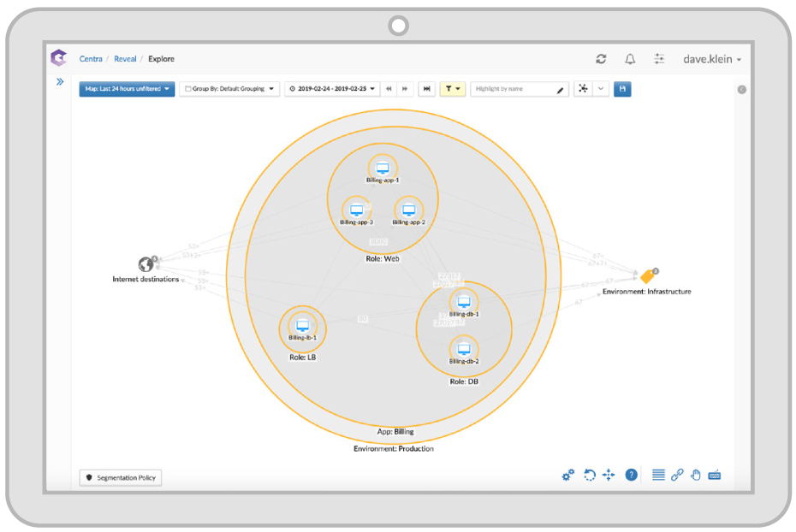Expand the left sidebar chevron
Viewport: 796px width, 532px height.
pyautogui.click(x=60, y=82)
